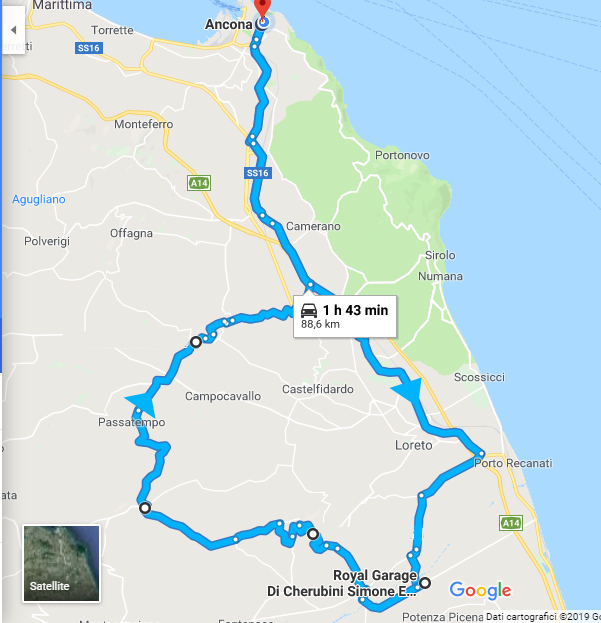Select the Agugliano place label

[39, 199]
